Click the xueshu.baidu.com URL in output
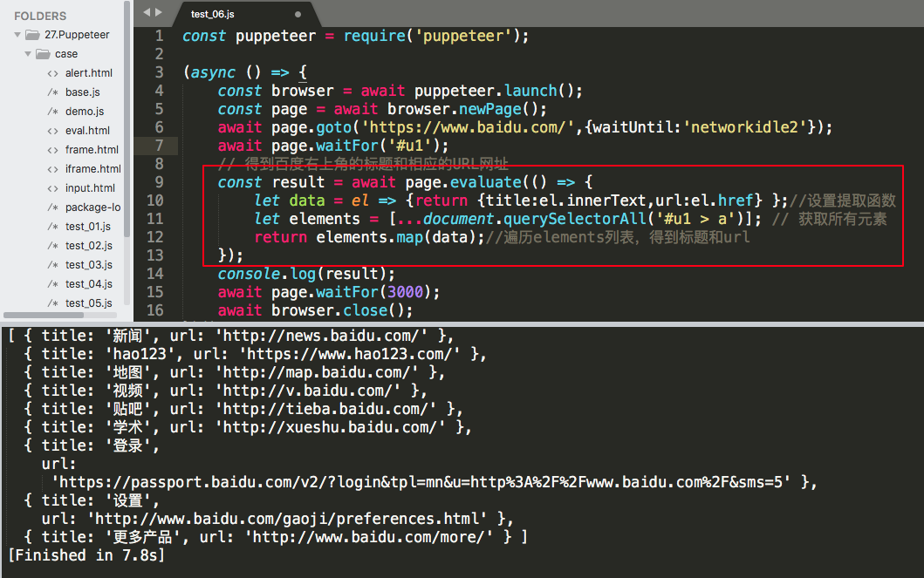The image size is (924, 578). coord(330,426)
